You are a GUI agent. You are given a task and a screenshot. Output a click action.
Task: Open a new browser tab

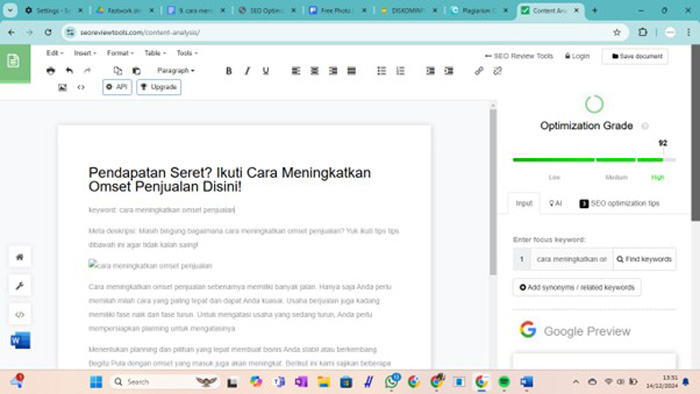tap(594, 10)
